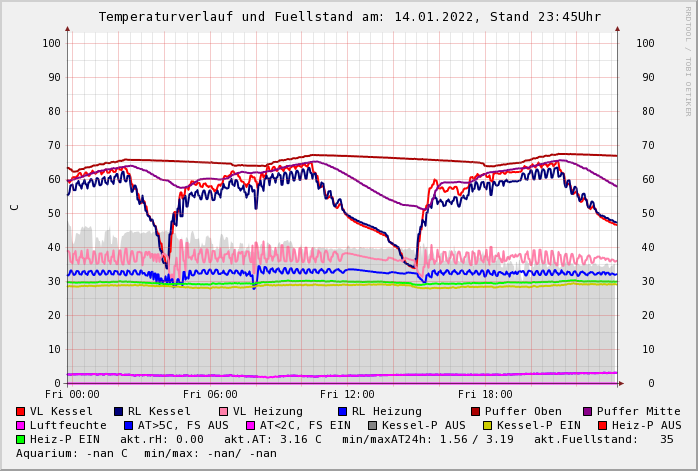Image resolution: width=698 pixels, height=471 pixels.
Task: Click the gray Kessel-P AUS swatch
Action: [x=372, y=425]
